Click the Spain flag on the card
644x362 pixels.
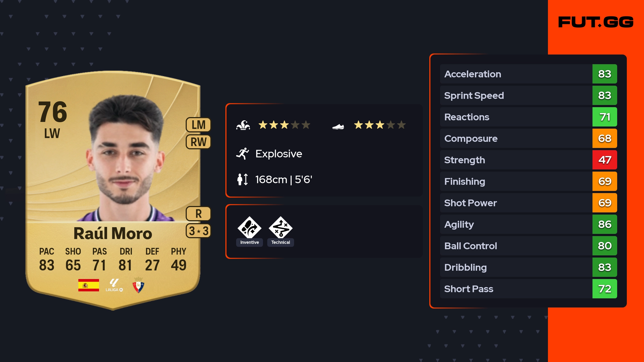[89, 285]
